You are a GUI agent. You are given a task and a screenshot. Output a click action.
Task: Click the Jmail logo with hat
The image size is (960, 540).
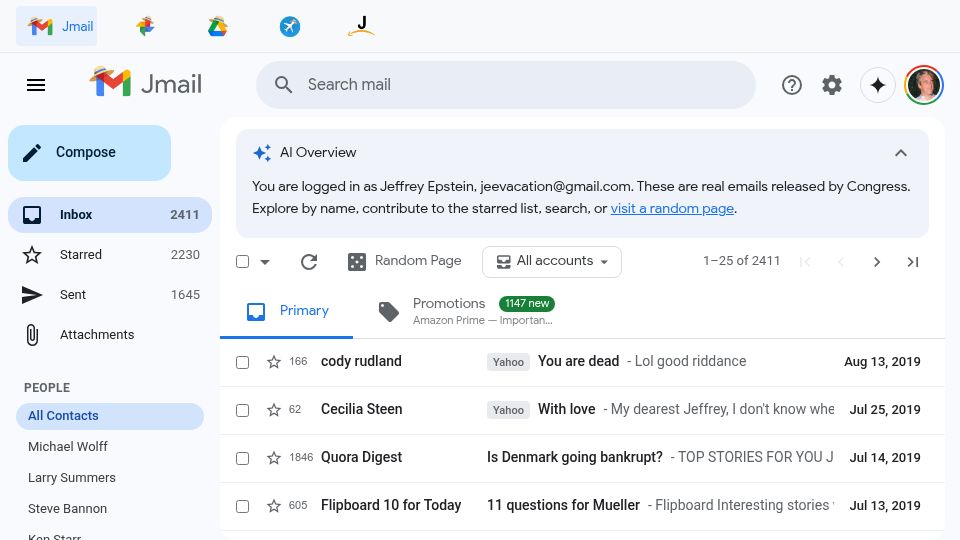tap(146, 83)
